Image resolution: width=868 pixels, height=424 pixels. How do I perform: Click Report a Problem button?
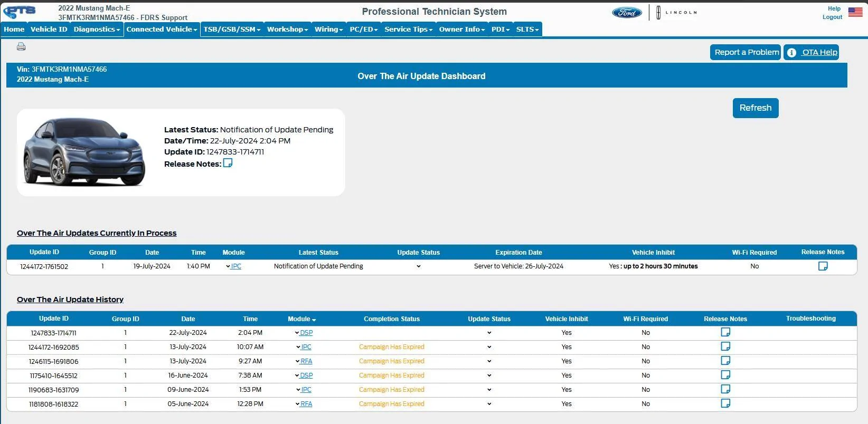(x=746, y=52)
